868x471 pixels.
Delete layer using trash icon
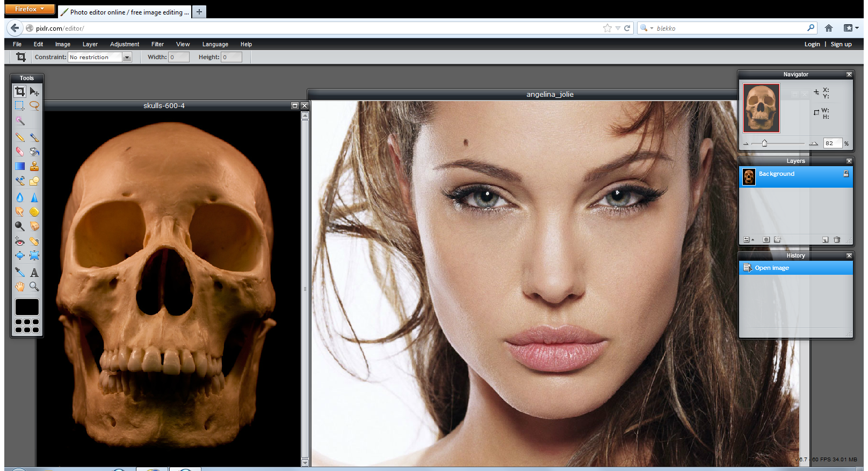[x=837, y=240]
